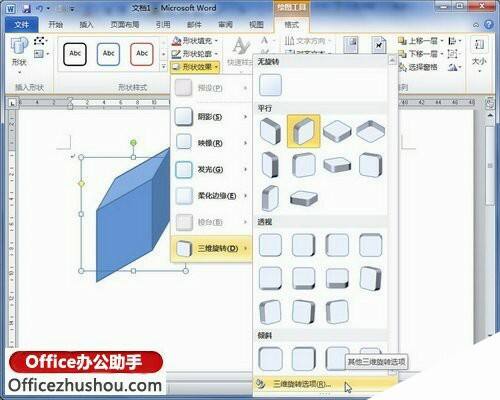
Task: Click the Undo arrow in quick access toolbar
Action: pos(40,8)
